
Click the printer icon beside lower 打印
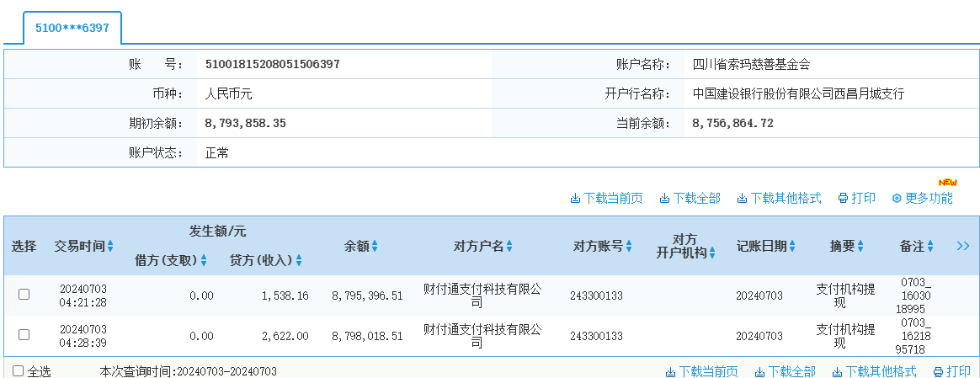coord(938,372)
